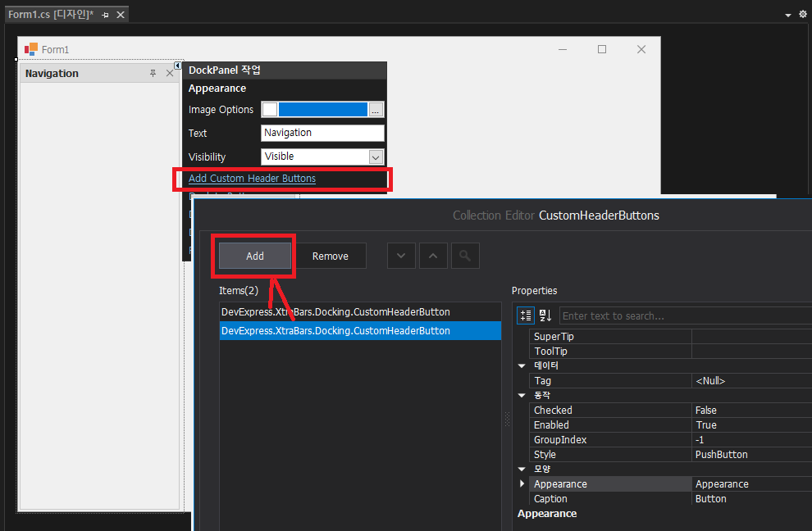This screenshot has height=531, width=812.
Task: Open the document tab list dropdown arrow
Action: [787, 15]
